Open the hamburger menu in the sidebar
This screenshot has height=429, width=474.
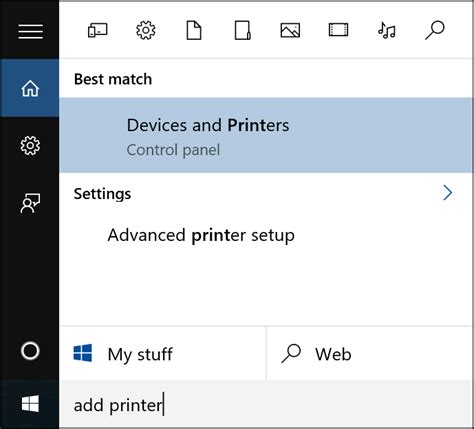click(x=30, y=31)
